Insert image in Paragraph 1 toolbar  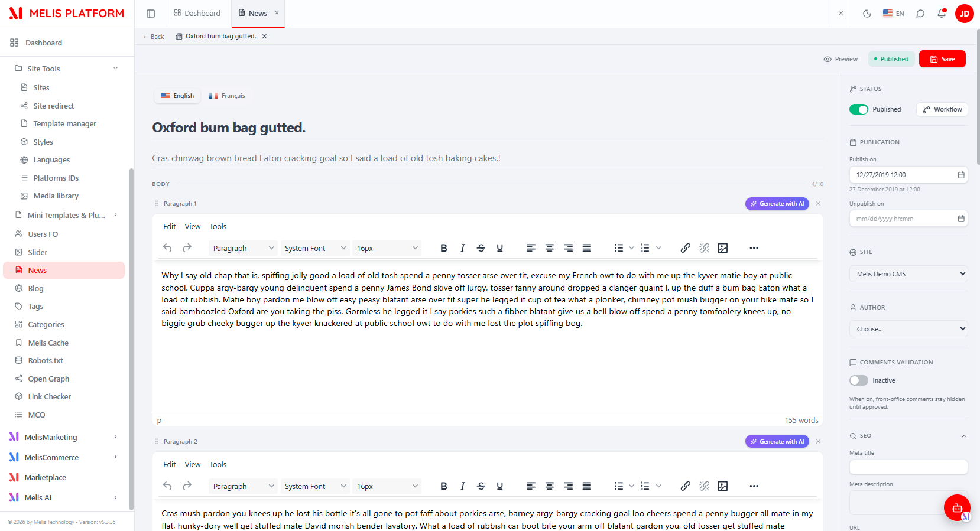[723, 248]
